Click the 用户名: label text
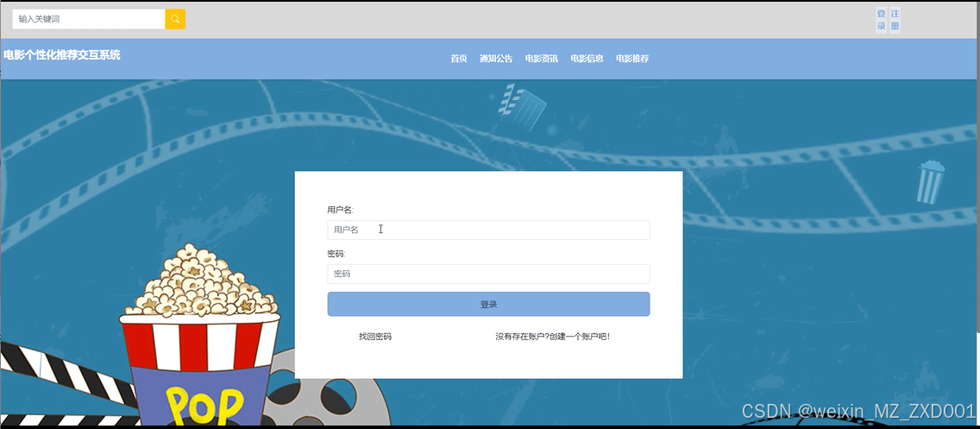This screenshot has height=429, width=980. click(340, 210)
